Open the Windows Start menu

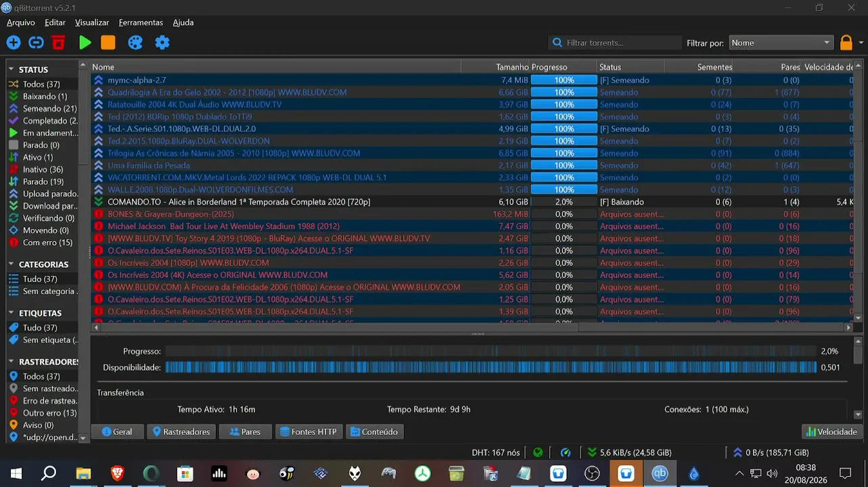[x=16, y=473]
